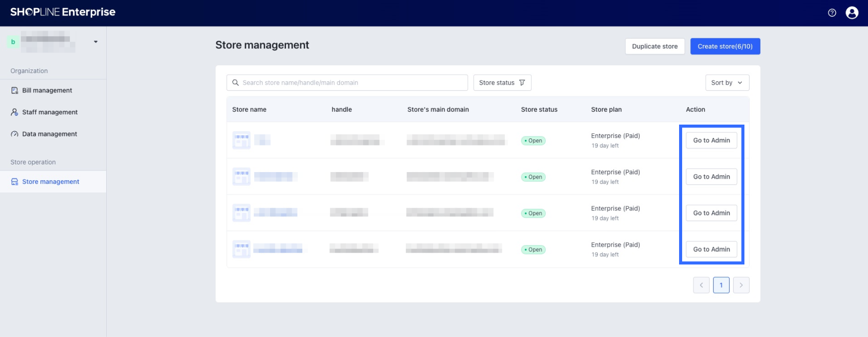Go to previous page arrow
868x337 pixels.
click(x=702, y=285)
